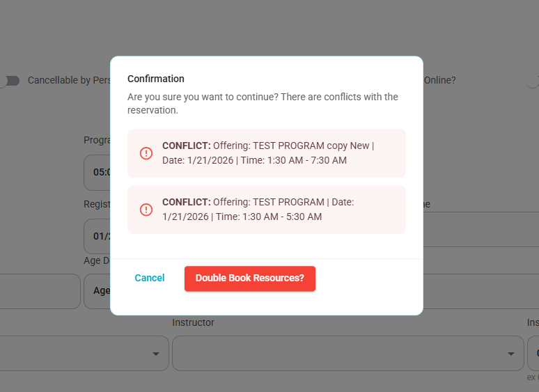This screenshot has width=539, height=392.
Task: Click the Instructor combo box field
Action: pyautogui.click(x=348, y=354)
